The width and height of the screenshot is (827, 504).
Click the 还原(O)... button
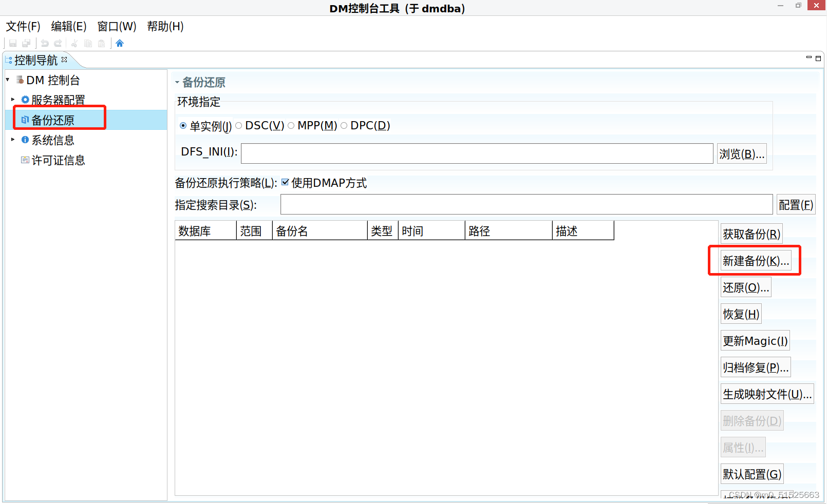tap(746, 288)
